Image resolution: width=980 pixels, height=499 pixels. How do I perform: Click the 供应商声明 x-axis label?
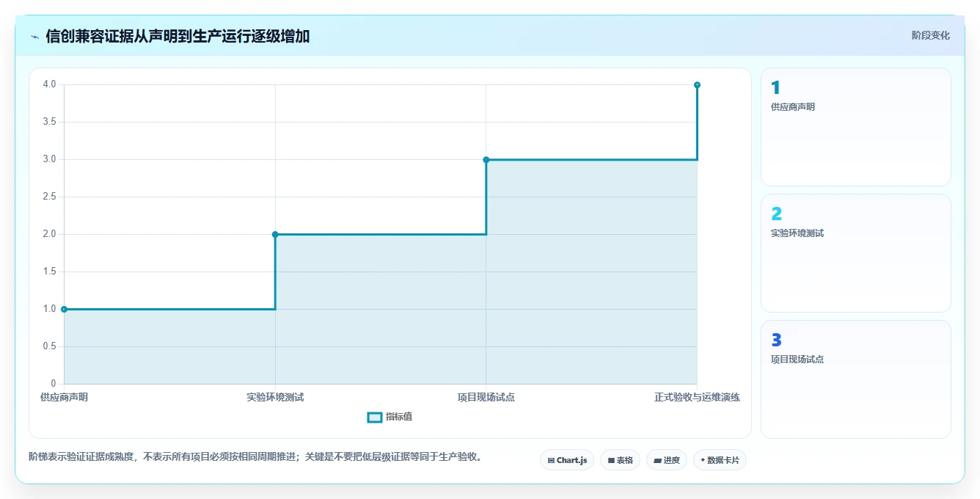[x=64, y=397]
